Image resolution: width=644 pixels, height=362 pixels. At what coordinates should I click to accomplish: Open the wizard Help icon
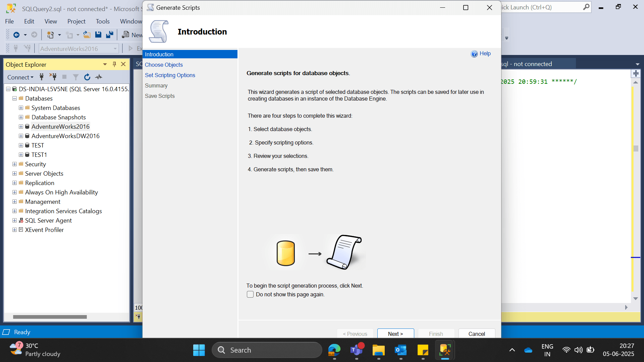click(474, 54)
